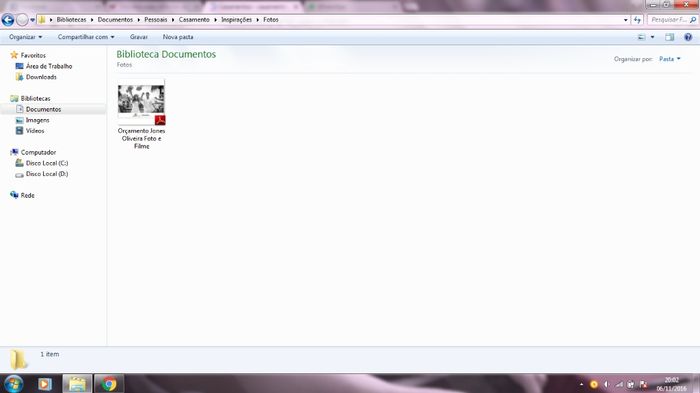Screen dimensions: 700x393
Task: Select Casamento in the breadcrumb path
Action: click(x=194, y=20)
